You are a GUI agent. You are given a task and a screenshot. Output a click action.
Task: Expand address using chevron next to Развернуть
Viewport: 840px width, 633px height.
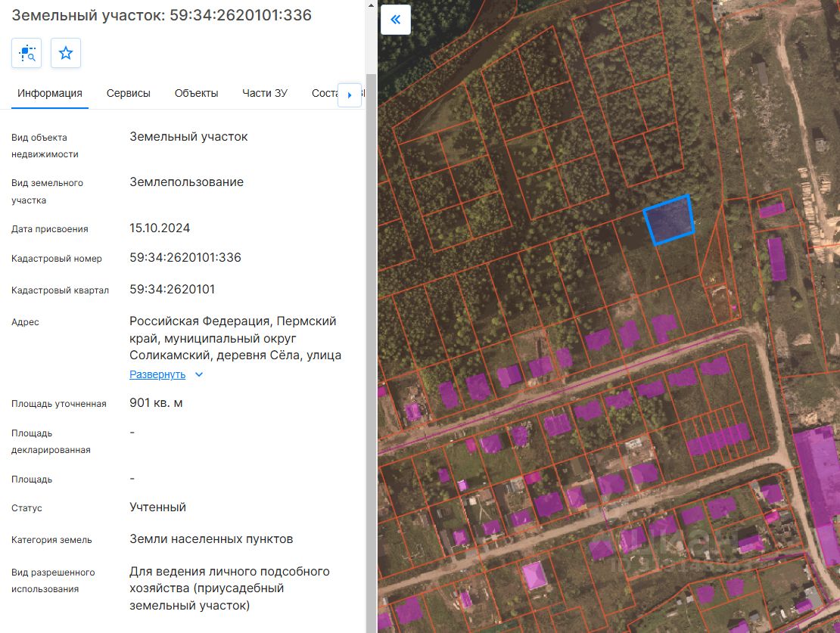(x=199, y=374)
